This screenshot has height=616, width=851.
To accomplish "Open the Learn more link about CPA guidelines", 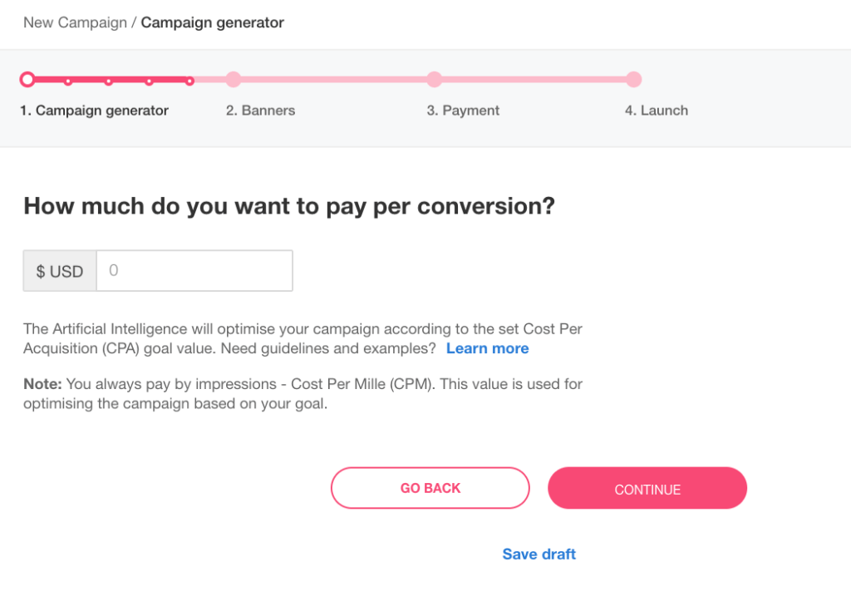I will 487,348.
